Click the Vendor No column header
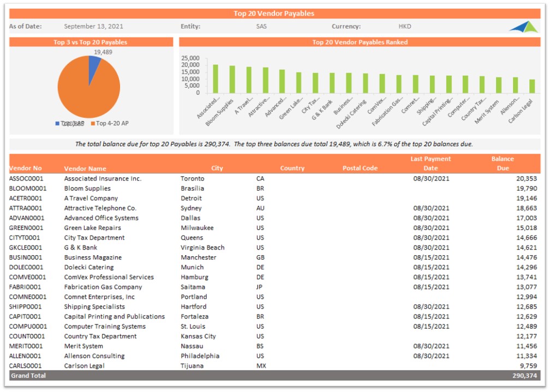The height and width of the screenshot is (392, 550). pos(25,168)
